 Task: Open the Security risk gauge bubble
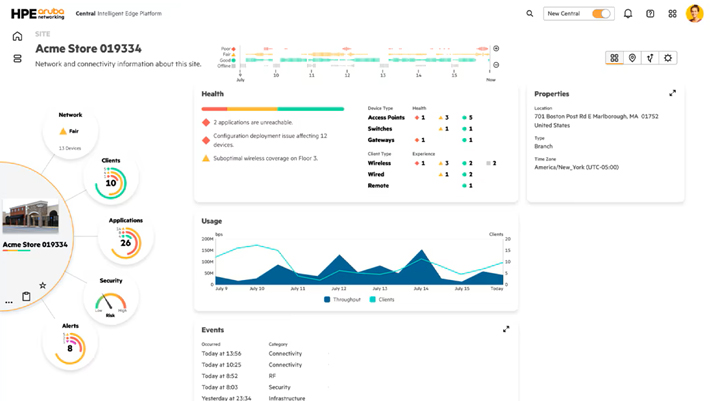point(111,298)
